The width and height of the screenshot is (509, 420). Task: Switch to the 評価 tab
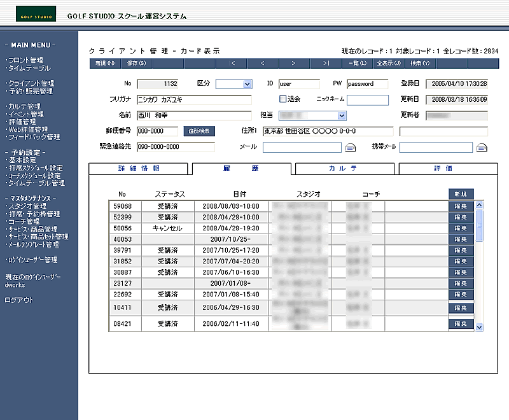pos(448,169)
